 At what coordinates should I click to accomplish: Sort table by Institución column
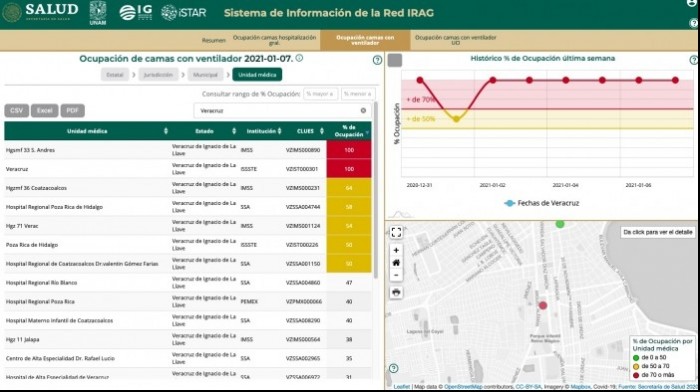tap(263, 131)
